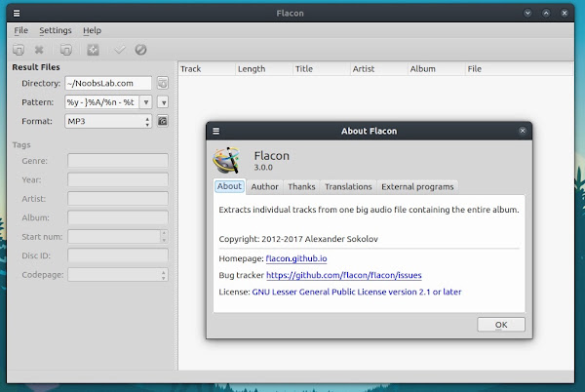The width and height of the screenshot is (585, 392).
Task: Click the Abort conversion toolbar icon
Action: (x=140, y=50)
